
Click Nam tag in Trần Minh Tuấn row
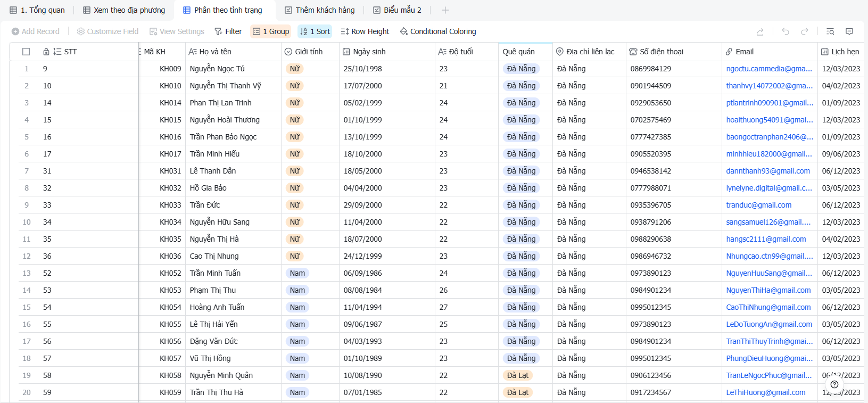click(297, 273)
